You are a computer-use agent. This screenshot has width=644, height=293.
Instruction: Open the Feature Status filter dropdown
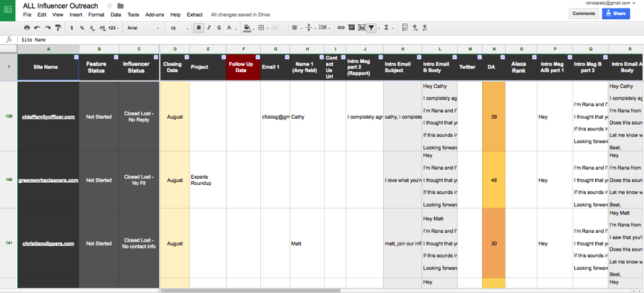[116, 57]
